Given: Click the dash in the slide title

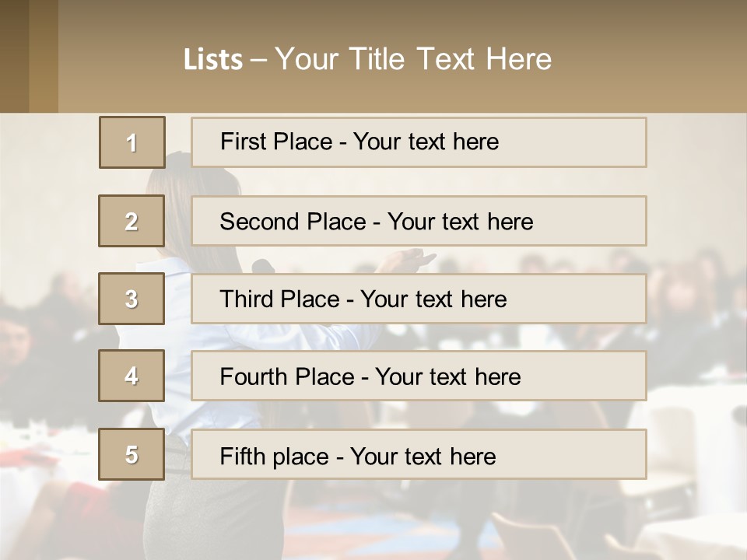Looking at the screenshot, I should pyautogui.click(x=258, y=60).
